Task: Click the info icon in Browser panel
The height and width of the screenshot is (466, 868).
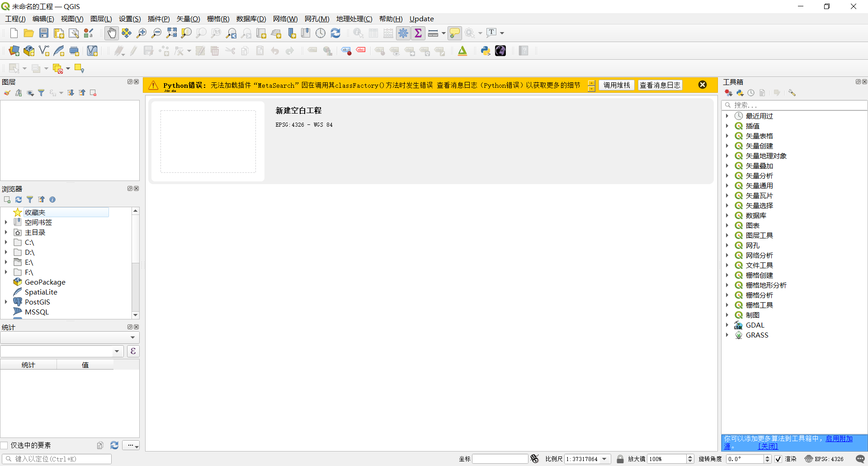Action: point(52,200)
